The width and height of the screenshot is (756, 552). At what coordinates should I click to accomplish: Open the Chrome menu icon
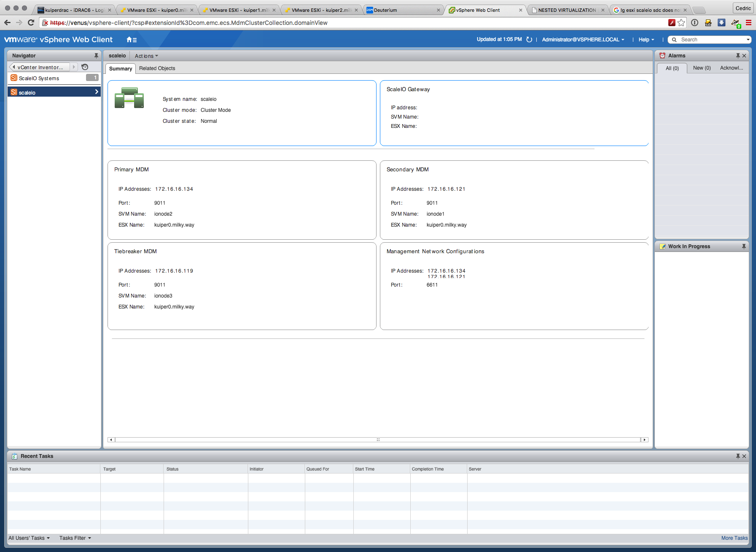pyautogui.click(x=749, y=23)
